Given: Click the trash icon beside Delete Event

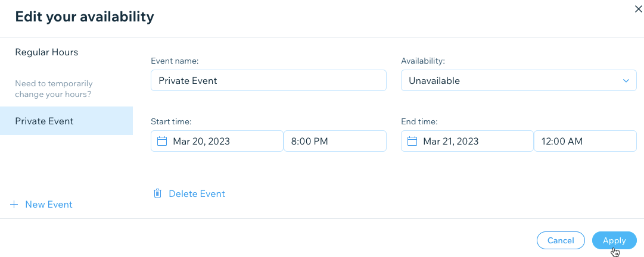Looking at the screenshot, I should pos(158,193).
